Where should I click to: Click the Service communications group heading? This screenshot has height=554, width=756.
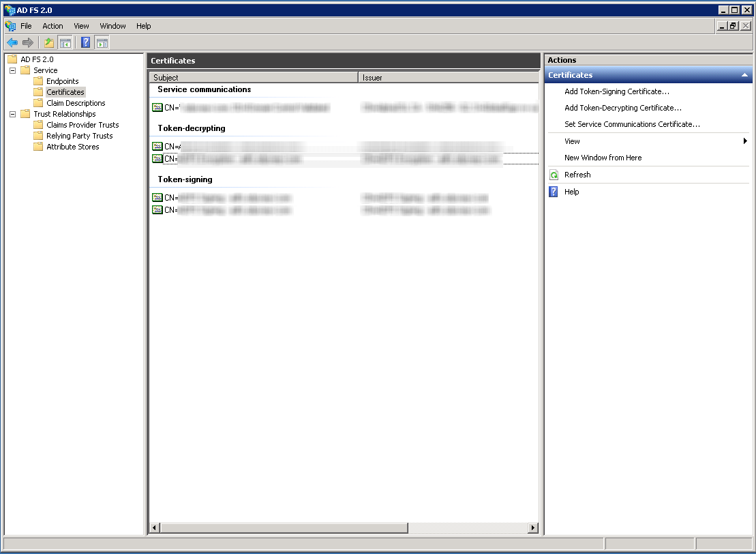click(x=204, y=89)
